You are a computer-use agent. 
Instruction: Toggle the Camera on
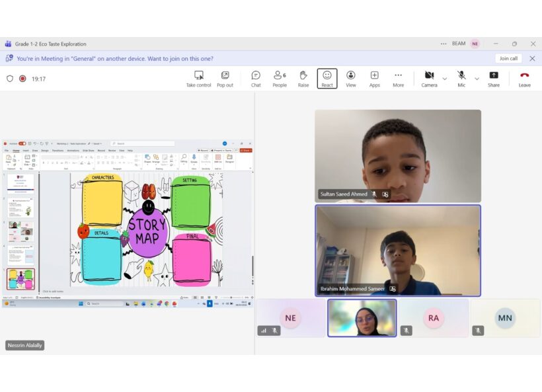pos(429,78)
